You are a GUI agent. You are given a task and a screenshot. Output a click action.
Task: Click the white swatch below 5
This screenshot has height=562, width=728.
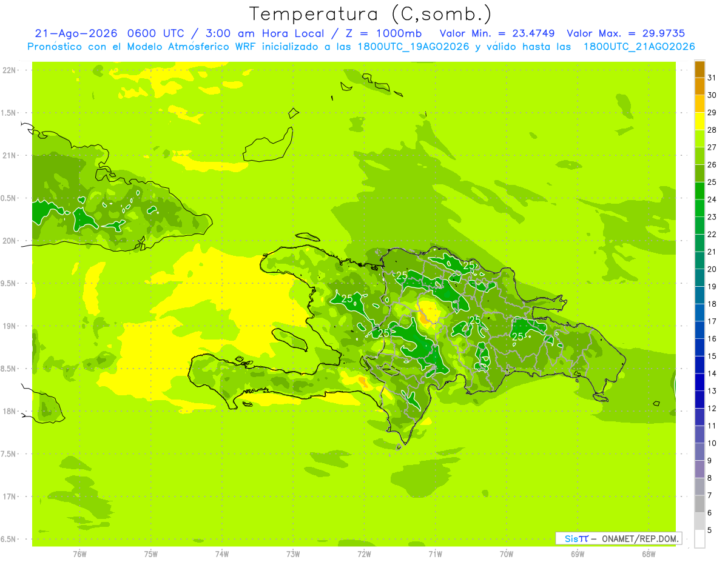click(x=699, y=539)
